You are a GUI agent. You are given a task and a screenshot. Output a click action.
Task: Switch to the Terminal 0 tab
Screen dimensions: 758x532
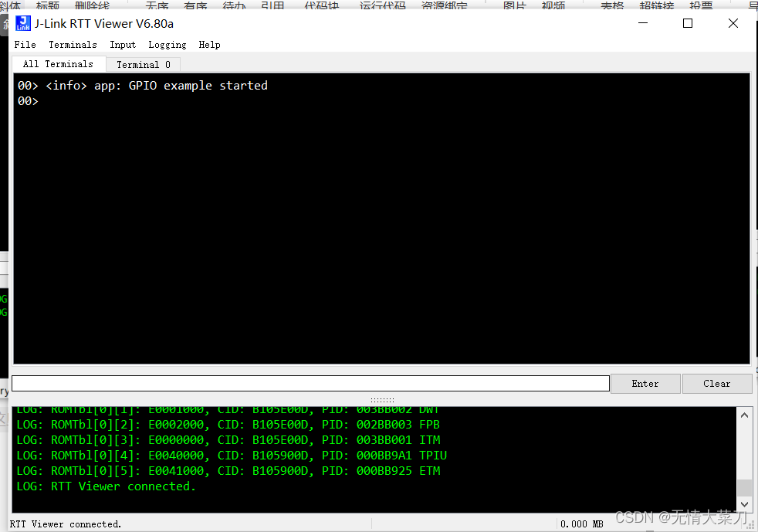pos(143,64)
